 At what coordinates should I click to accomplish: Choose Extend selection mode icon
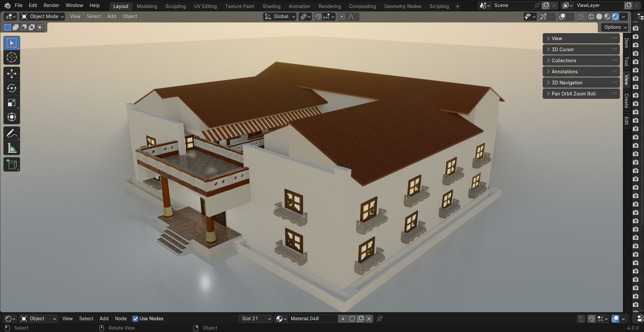[15, 27]
